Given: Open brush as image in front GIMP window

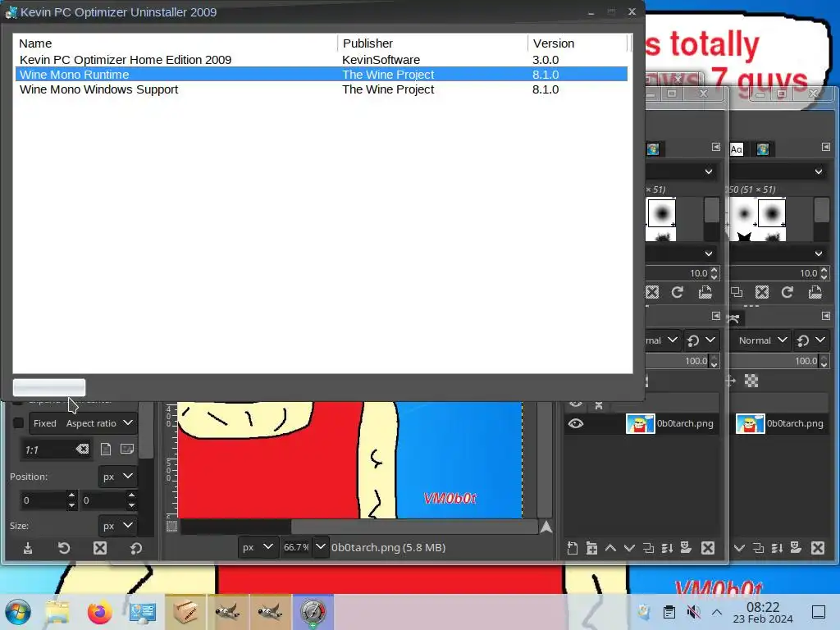Looking at the screenshot, I should pos(705,293).
